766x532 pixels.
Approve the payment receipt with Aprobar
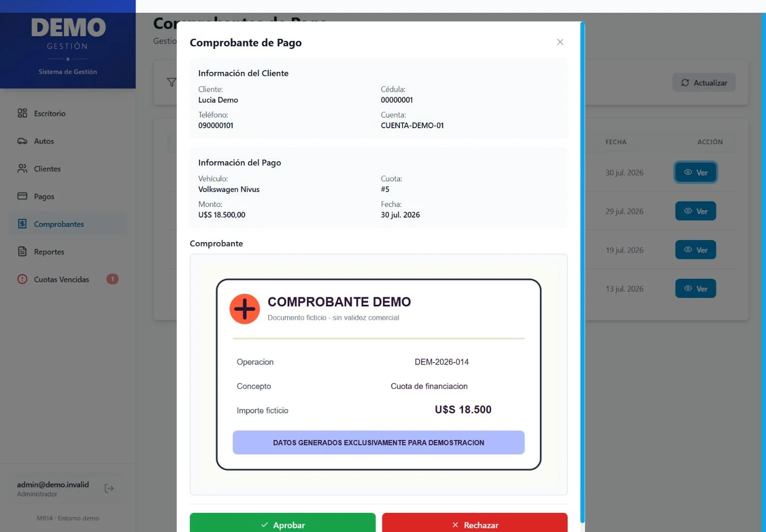282,524
